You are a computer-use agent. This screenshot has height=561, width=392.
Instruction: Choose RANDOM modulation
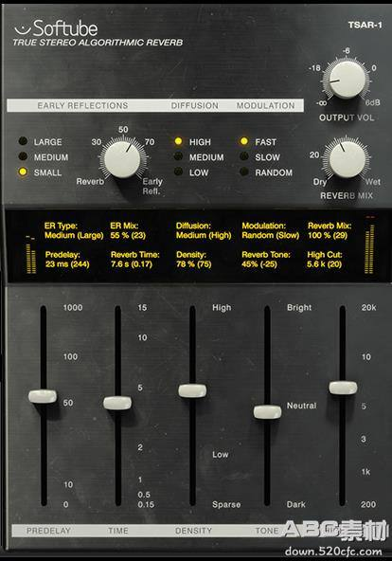pyautogui.click(x=244, y=172)
